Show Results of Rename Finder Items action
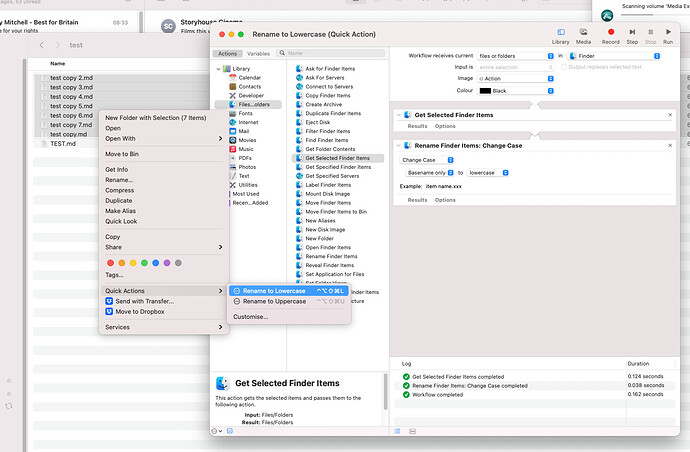Screen dimensions: 690x452 click(x=417, y=200)
